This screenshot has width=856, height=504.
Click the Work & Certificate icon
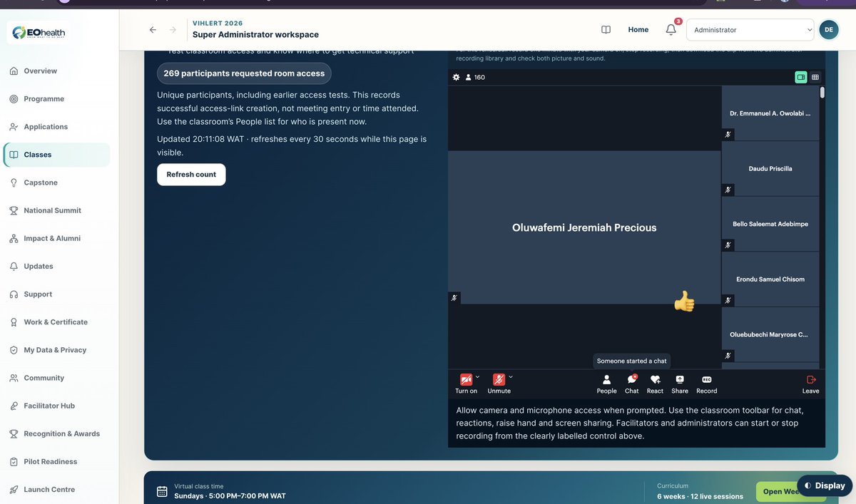pos(14,322)
